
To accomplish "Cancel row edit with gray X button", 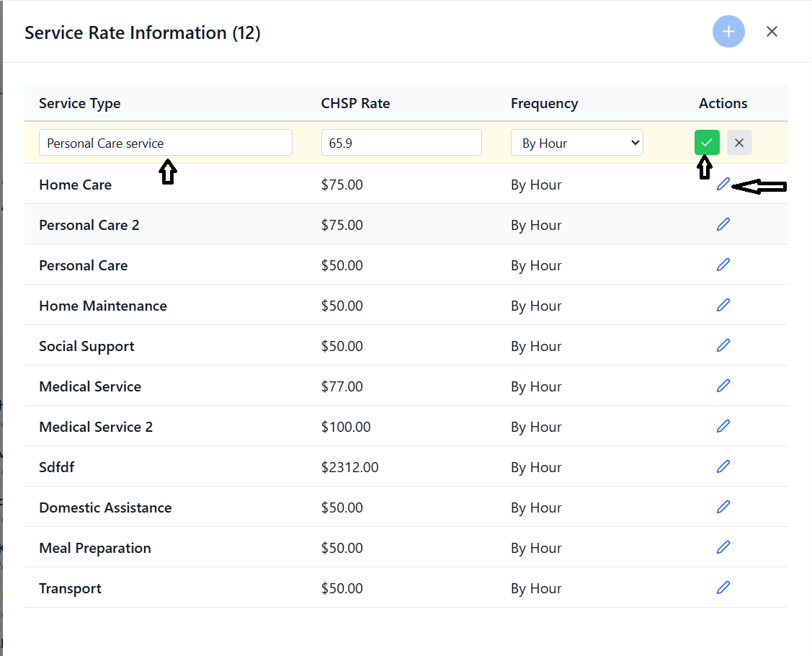I will click(739, 143).
